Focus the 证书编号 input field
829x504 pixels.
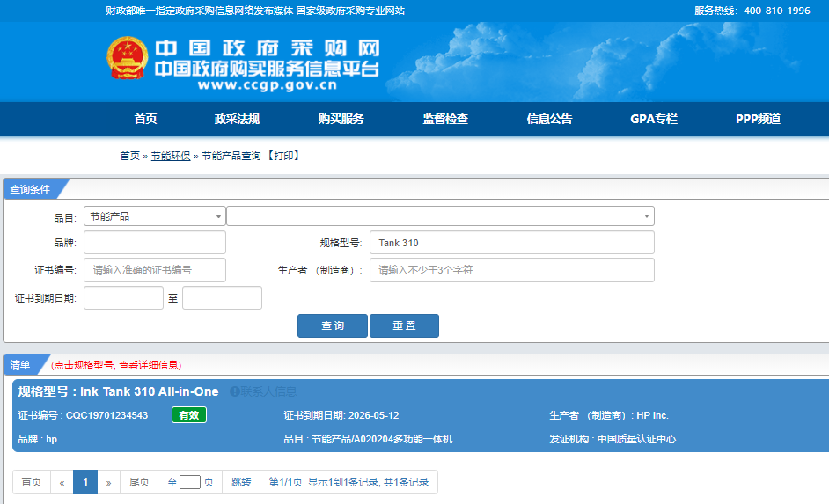(154, 270)
